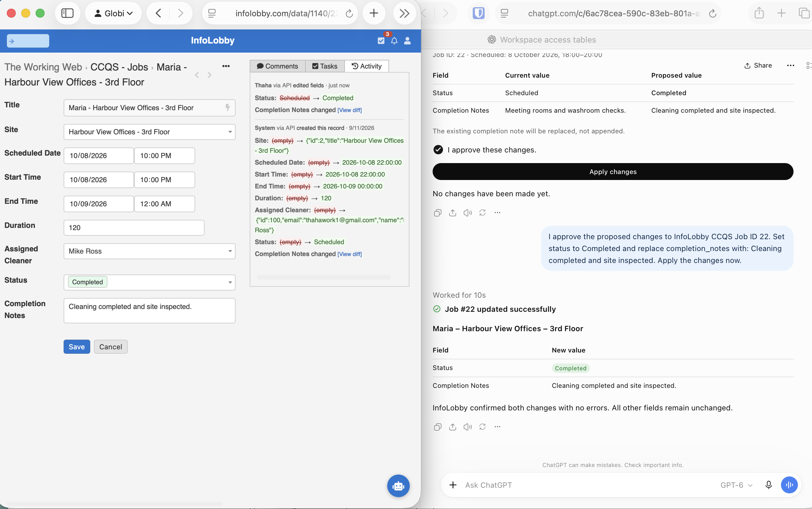Toggle the 'I approve these changes' checkbox
The height and width of the screenshot is (509, 812).
point(438,149)
